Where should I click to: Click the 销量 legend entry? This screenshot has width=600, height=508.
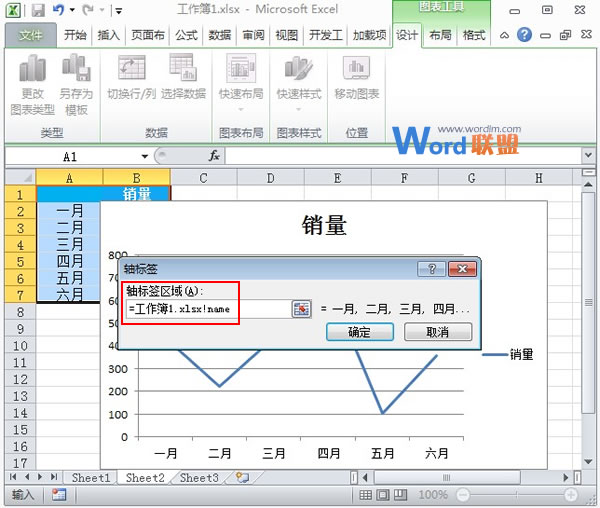[x=508, y=355]
